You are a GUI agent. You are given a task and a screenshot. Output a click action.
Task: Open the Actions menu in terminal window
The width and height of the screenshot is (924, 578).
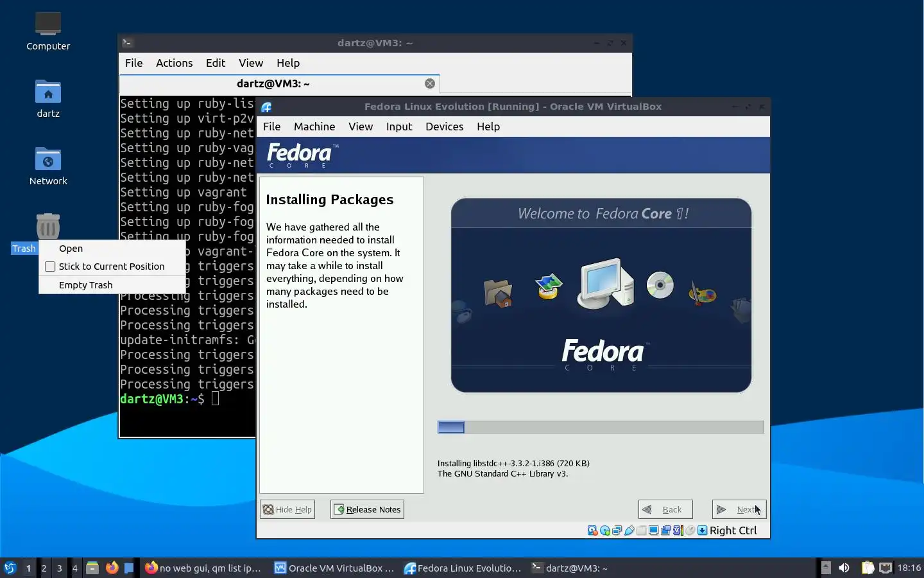coord(174,63)
